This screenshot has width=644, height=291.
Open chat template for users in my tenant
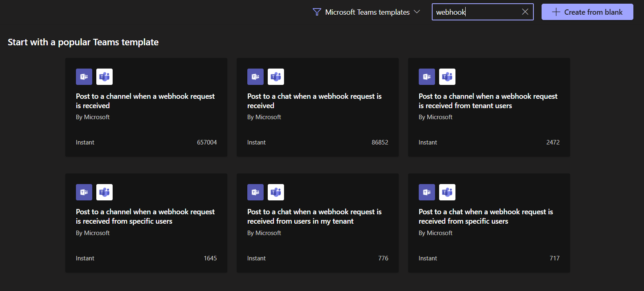[x=314, y=216]
